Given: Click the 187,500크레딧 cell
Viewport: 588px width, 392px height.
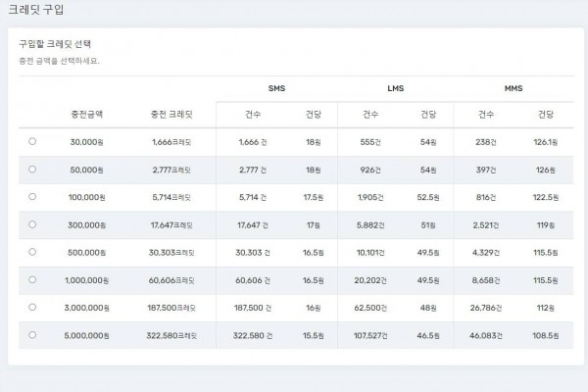Looking at the screenshot, I should (x=173, y=308).
